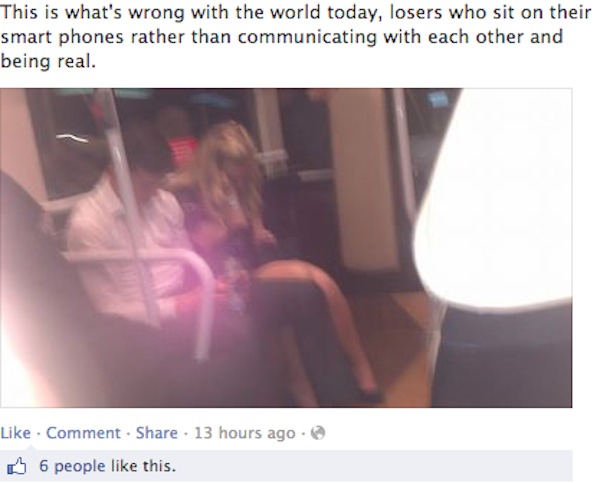Click the Like link under the photo
The image size is (600, 483).
(16, 433)
